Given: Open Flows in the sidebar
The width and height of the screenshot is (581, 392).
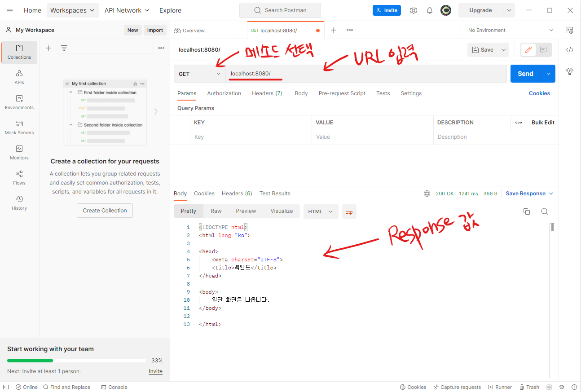Looking at the screenshot, I should point(19,178).
